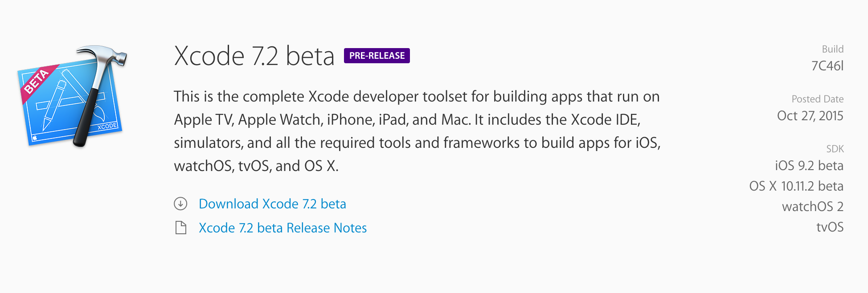Select the build number 7C46l
Screen dimensions: 868x293
(x=827, y=66)
